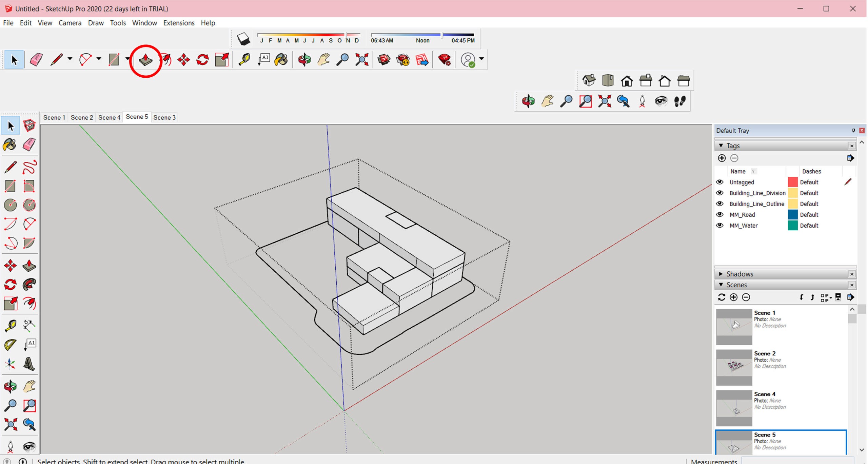Collapse the Tags panel

[721, 146]
